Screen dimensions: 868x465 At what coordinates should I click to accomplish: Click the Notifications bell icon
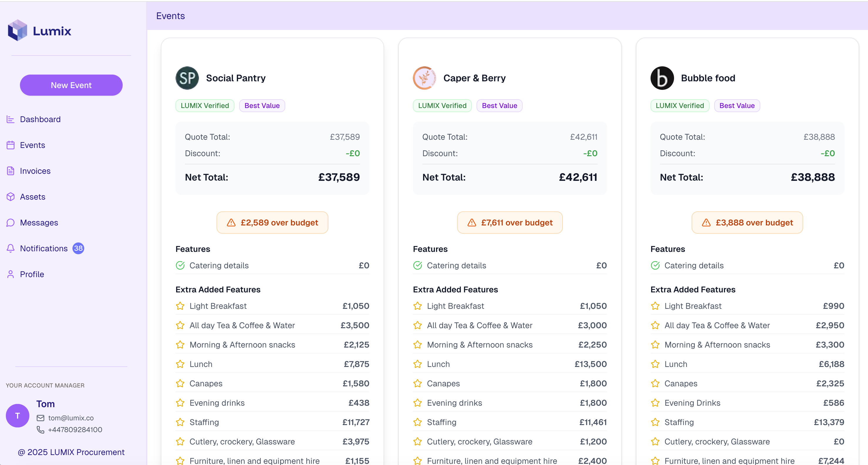[x=11, y=249]
